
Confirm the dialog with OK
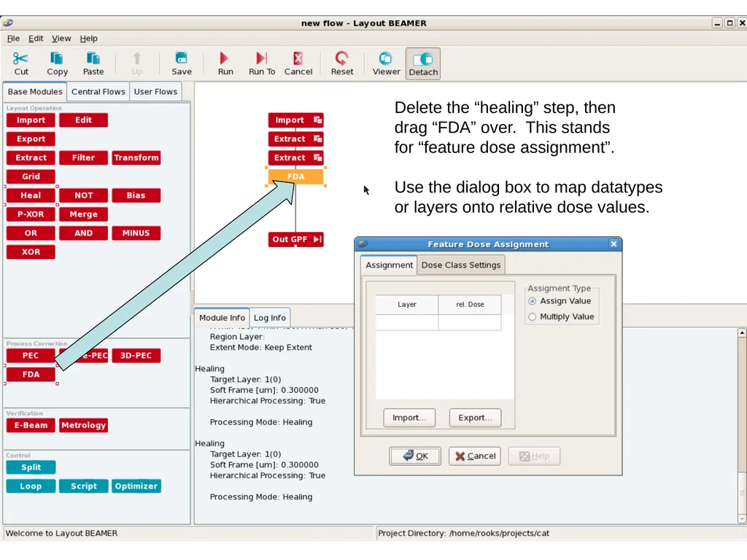tap(415, 456)
